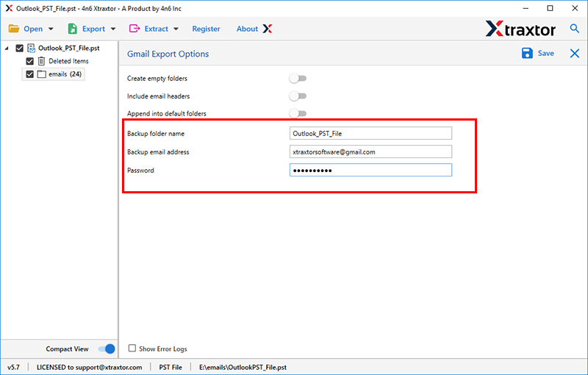Toggle Include email headers switch
Image resolution: width=588 pixels, height=375 pixels.
[x=298, y=96]
